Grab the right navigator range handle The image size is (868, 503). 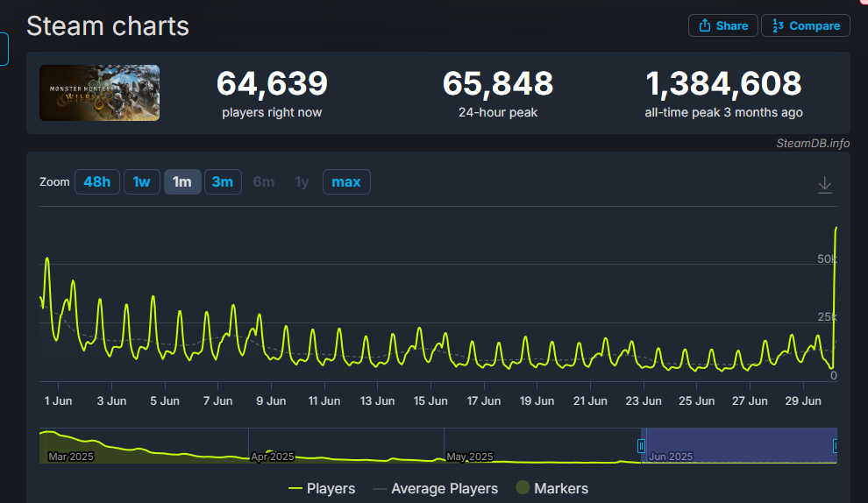tap(836, 446)
